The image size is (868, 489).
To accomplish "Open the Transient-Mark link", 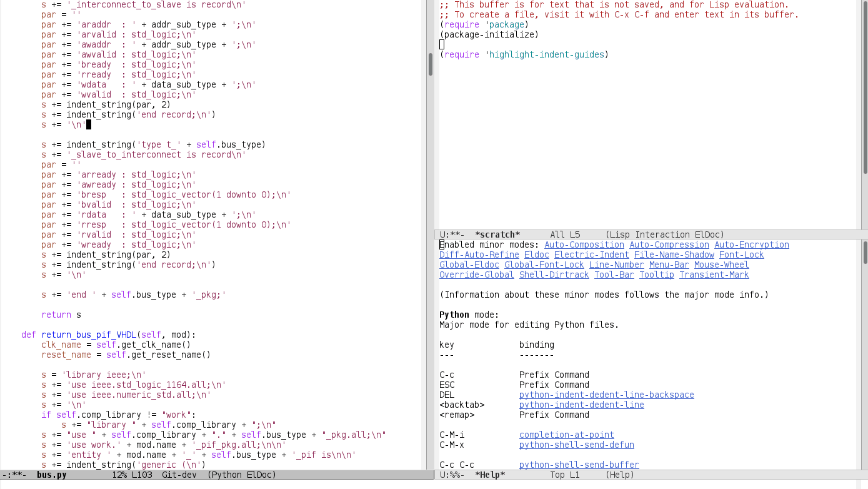I will [x=714, y=275].
